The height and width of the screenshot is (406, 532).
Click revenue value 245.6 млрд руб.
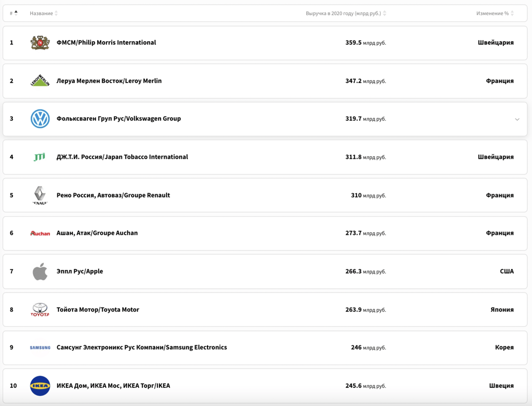click(366, 386)
